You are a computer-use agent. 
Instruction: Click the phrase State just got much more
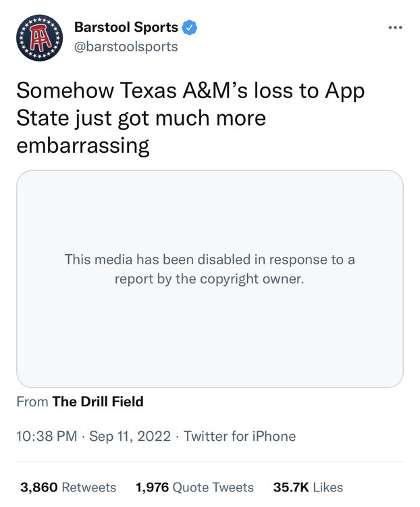click(x=141, y=118)
